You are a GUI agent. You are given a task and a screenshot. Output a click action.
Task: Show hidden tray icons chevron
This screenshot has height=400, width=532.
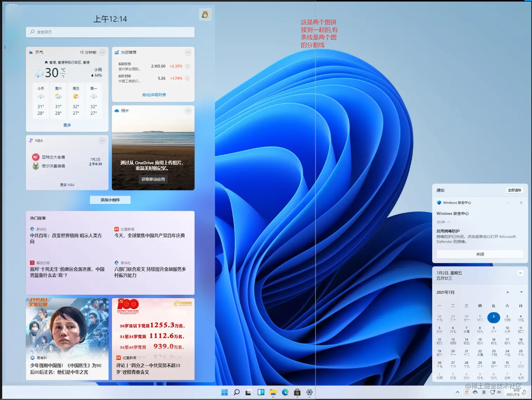click(457, 392)
